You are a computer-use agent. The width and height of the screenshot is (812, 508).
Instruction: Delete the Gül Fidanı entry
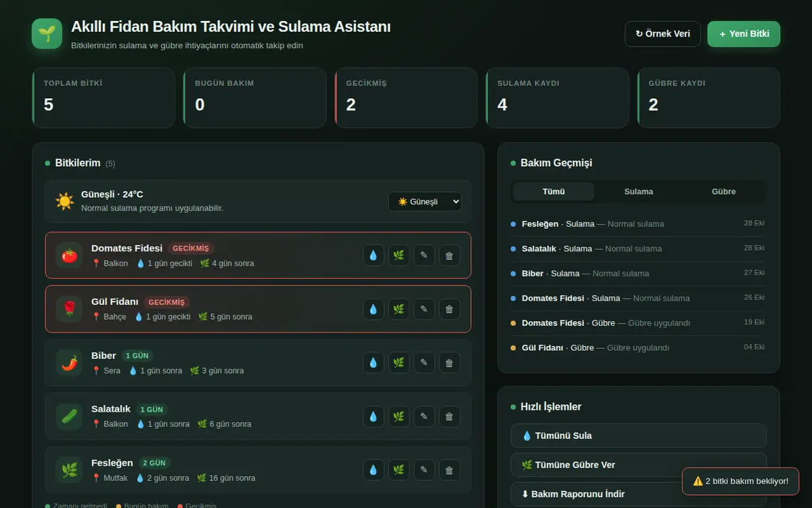click(x=449, y=309)
